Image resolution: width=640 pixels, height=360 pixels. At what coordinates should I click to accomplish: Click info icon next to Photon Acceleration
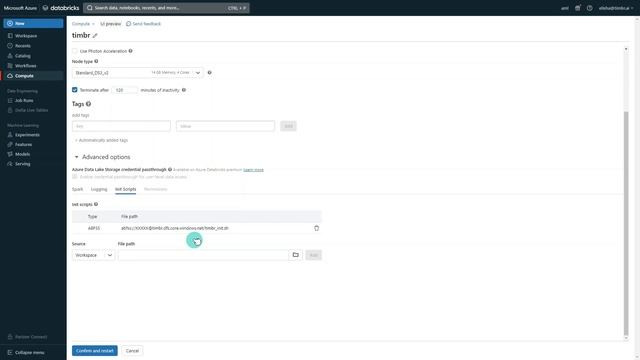click(130, 51)
